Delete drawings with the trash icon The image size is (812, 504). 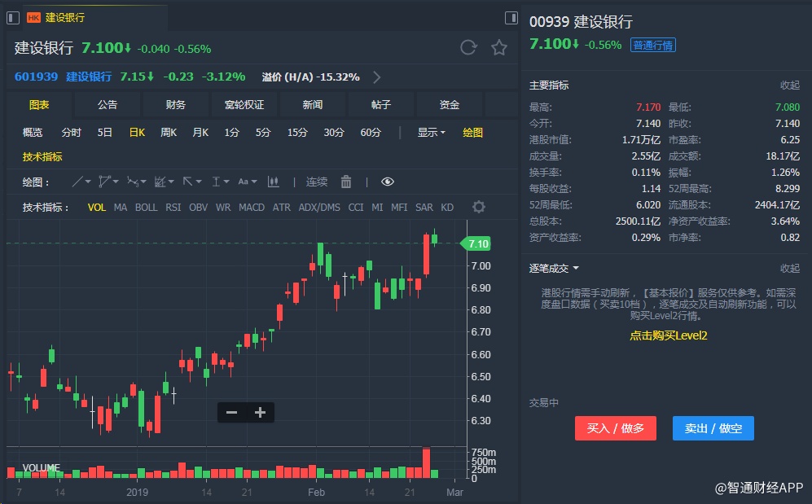tap(346, 182)
